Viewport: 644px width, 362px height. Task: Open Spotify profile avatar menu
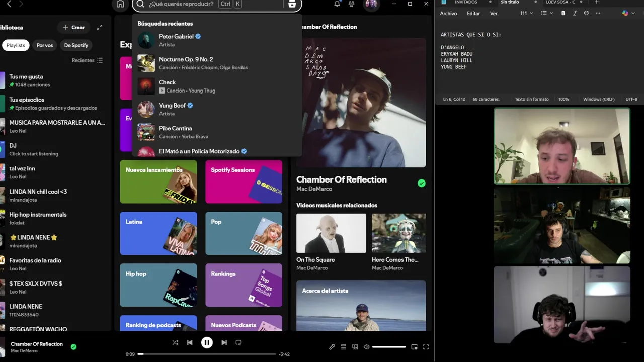pos(371,4)
